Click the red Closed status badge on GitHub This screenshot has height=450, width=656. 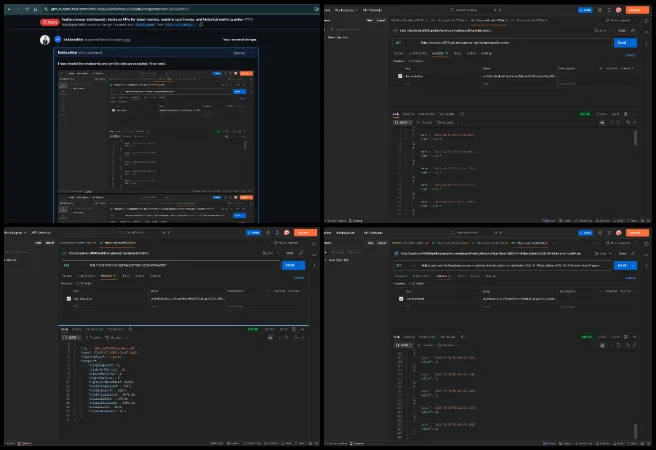click(x=49, y=20)
